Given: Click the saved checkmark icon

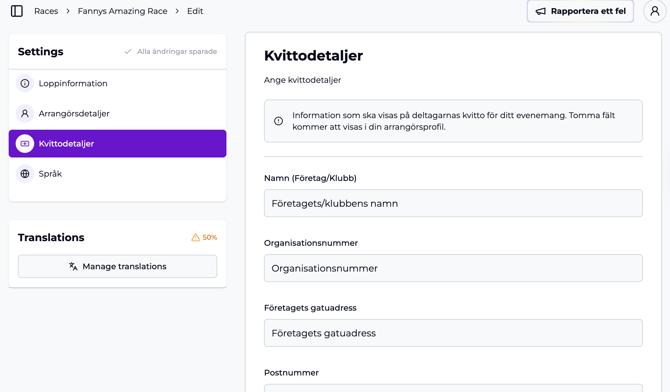Looking at the screenshot, I should pos(127,52).
